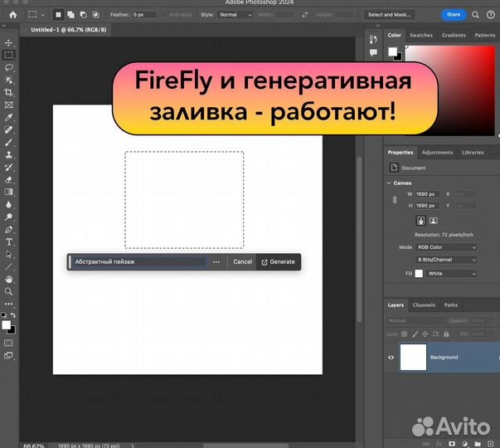The width and height of the screenshot is (500, 448).
Task: Click the Generate button
Action: click(279, 262)
